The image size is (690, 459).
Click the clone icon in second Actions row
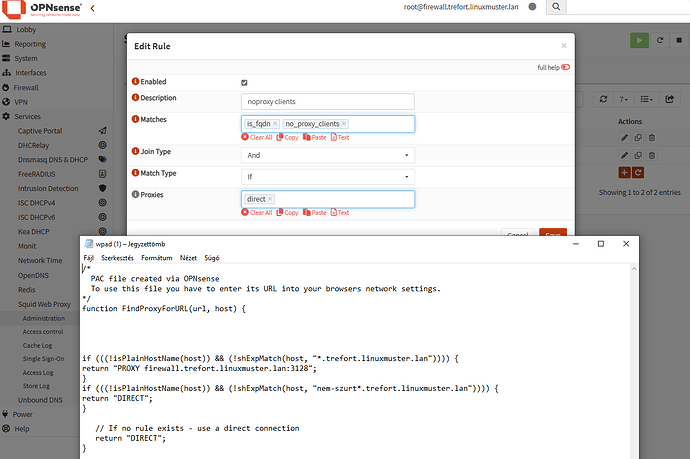click(x=638, y=155)
